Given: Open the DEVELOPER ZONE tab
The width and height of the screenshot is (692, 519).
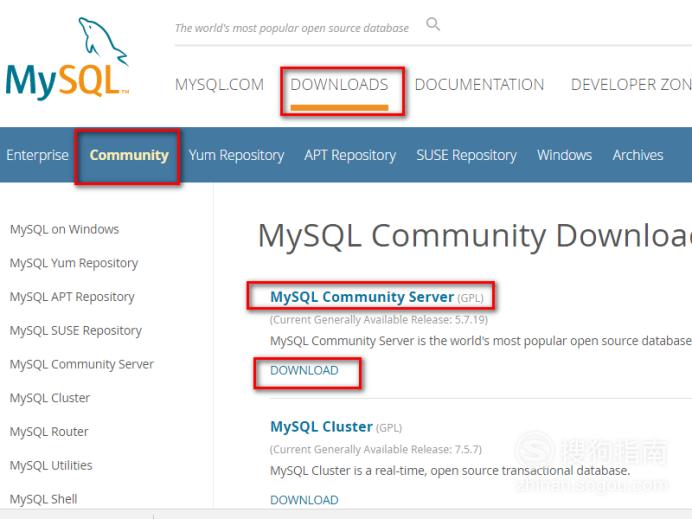Looking at the screenshot, I should [631, 84].
